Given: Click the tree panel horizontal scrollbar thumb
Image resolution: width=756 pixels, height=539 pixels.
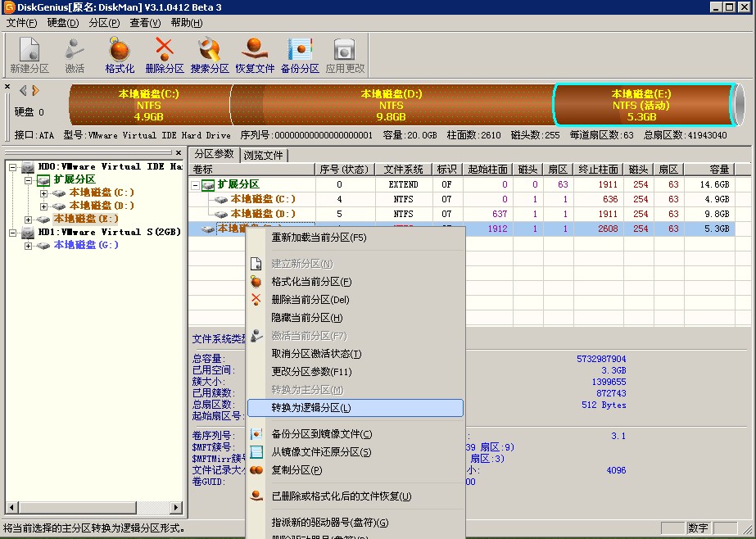Looking at the screenshot, I should [x=77, y=507].
